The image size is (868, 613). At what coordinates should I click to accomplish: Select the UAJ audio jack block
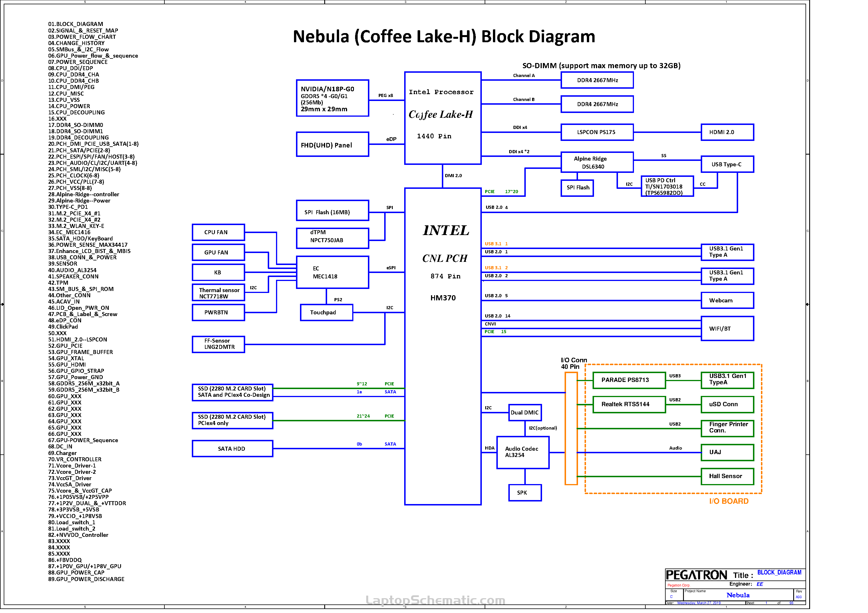click(728, 453)
